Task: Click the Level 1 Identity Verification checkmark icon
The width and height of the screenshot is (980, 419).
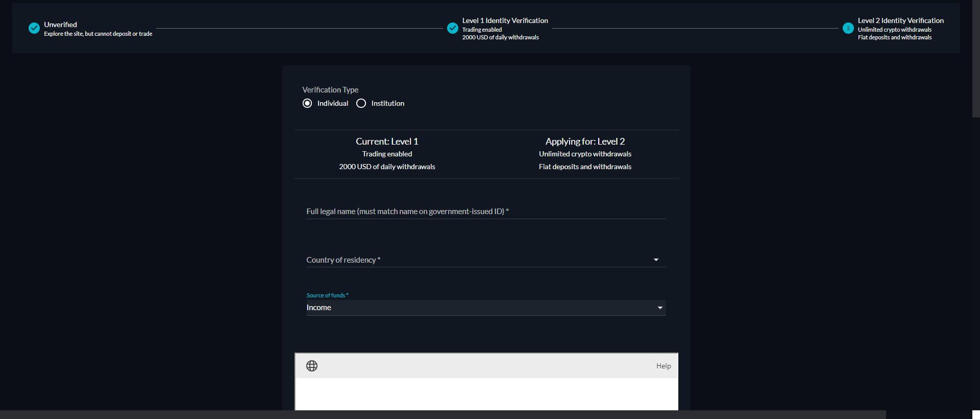Action: pyautogui.click(x=453, y=28)
